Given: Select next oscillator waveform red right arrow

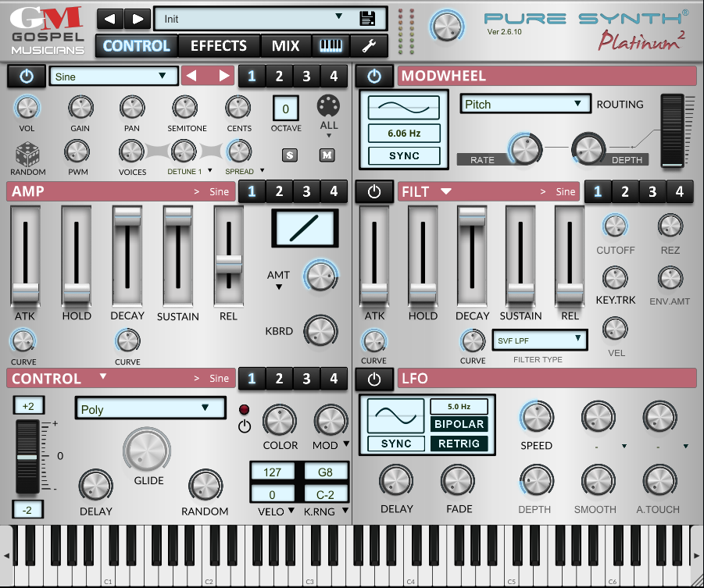Looking at the screenshot, I should coord(223,76).
